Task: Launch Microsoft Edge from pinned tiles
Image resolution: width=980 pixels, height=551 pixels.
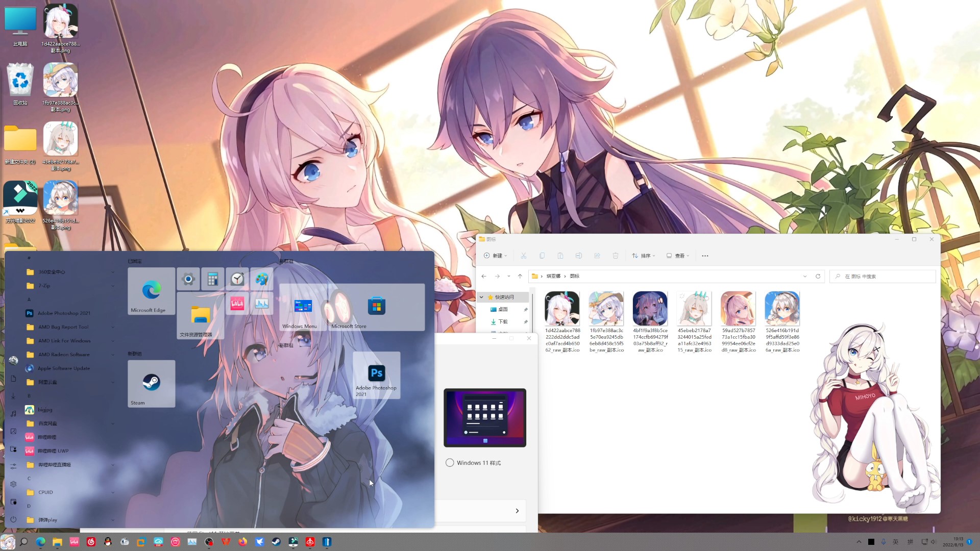Action: click(151, 291)
